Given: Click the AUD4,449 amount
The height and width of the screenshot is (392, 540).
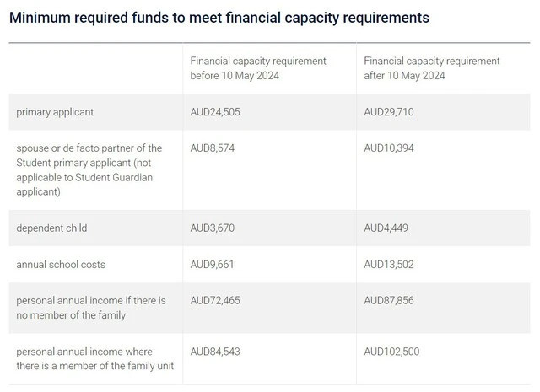Looking at the screenshot, I should [386, 228].
